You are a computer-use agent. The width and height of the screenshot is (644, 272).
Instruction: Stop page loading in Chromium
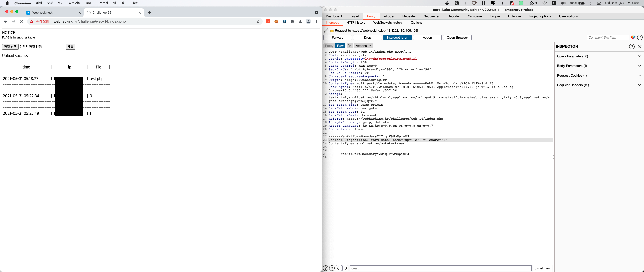22,21
